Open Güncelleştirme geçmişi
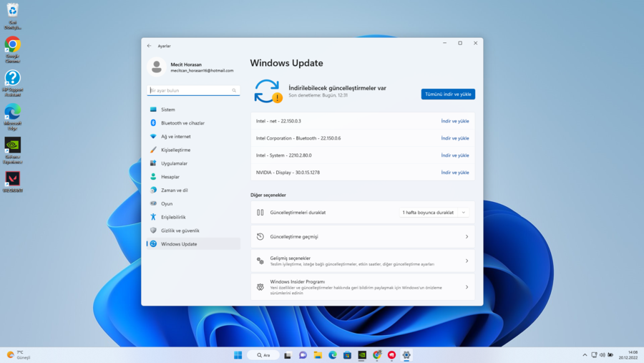The width and height of the screenshot is (644, 363). pyautogui.click(x=363, y=237)
